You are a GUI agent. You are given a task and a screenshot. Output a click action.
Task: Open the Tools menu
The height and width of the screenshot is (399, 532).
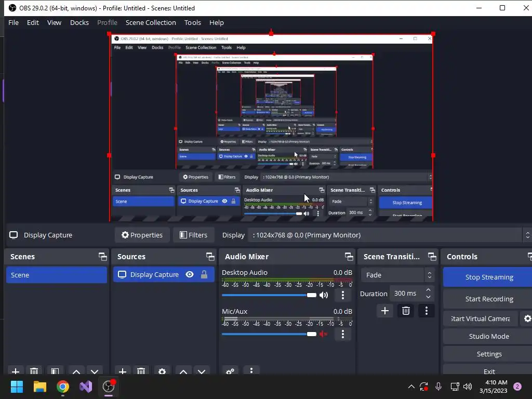coord(192,23)
